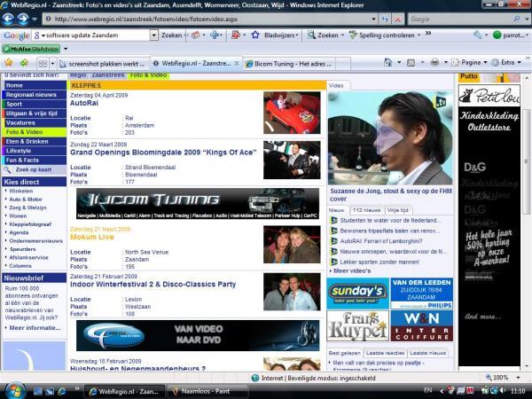Screen dimensions: 532x399
Task: Open the Fun & Facts menu item
Action: 35,160
